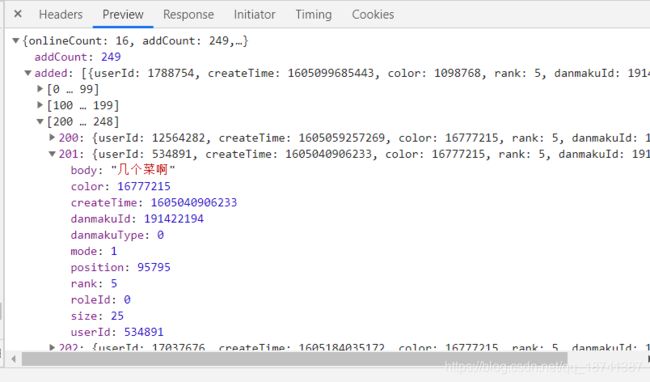This screenshot has width=650, height=382.
Task: Select the roleId: 0 property
Action: 101,300
